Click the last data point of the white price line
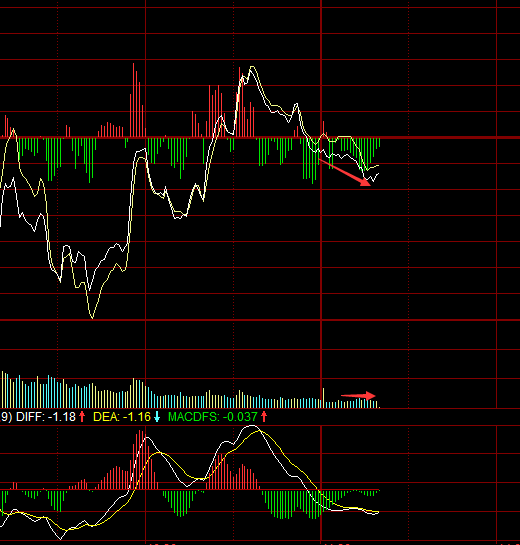The image size is (520, 545). pyautogui.click(x=378, y=173)
